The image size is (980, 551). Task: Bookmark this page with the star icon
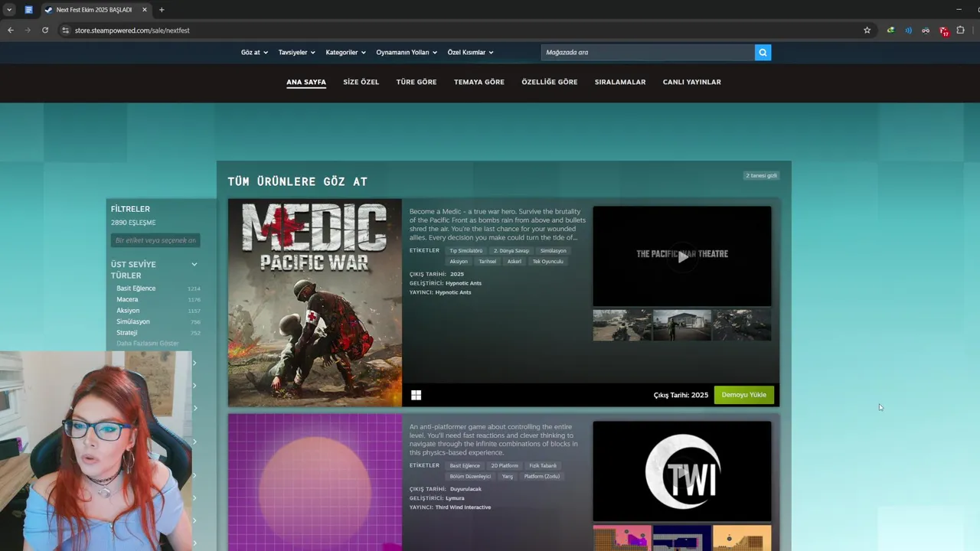tap(867, 30)
